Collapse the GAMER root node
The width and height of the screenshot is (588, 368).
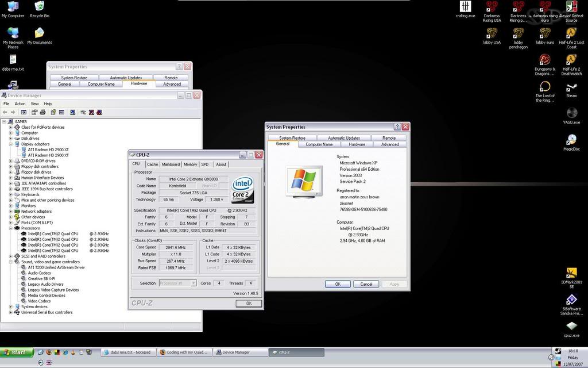click(4, 121)
